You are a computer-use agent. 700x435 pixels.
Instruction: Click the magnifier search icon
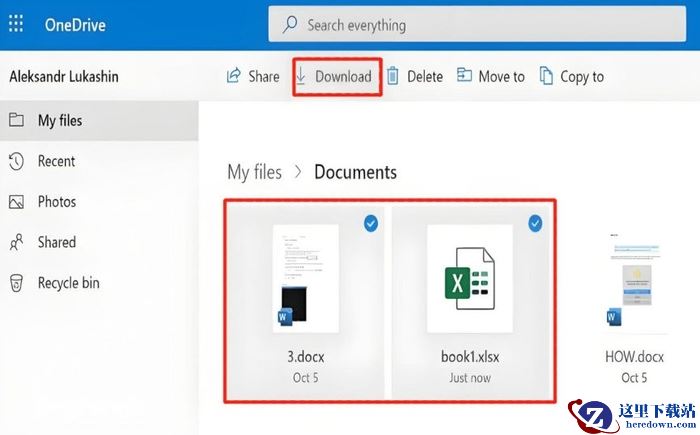pos(290,24)
